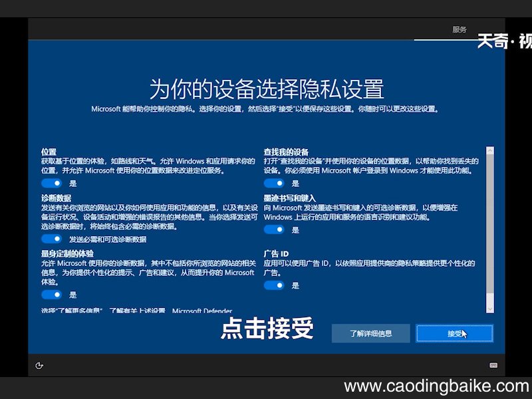
Task: Select the 服务 services tab
Action: 460,29
